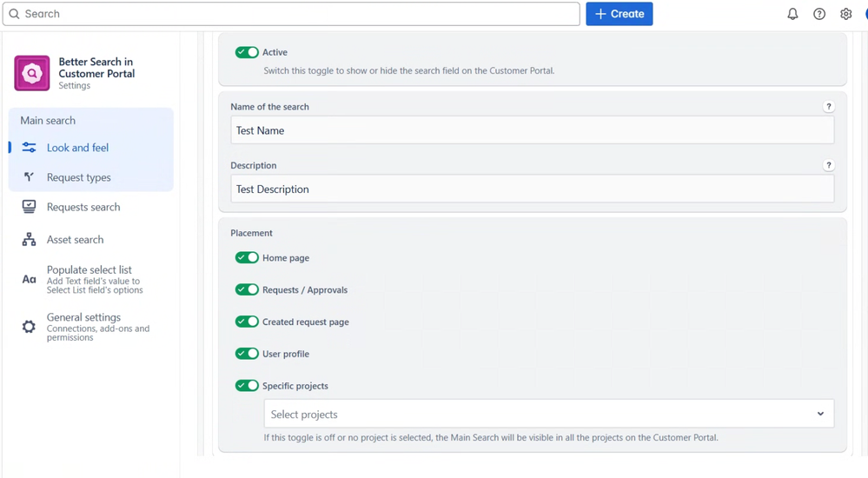Click the help icon for Description field

[x=829, y=165]
